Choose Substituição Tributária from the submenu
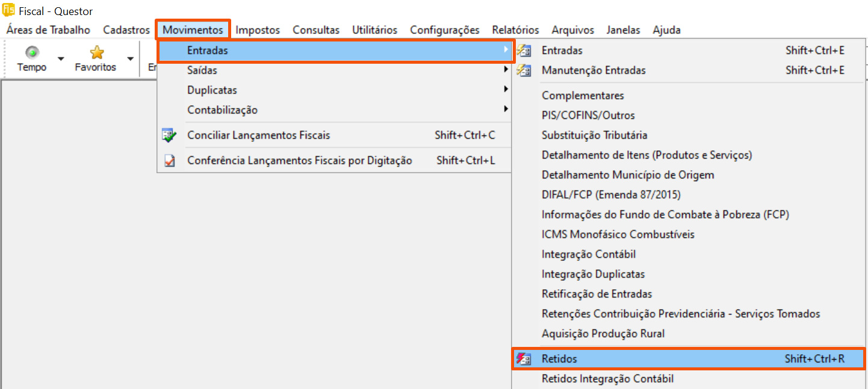 point(594,135)
